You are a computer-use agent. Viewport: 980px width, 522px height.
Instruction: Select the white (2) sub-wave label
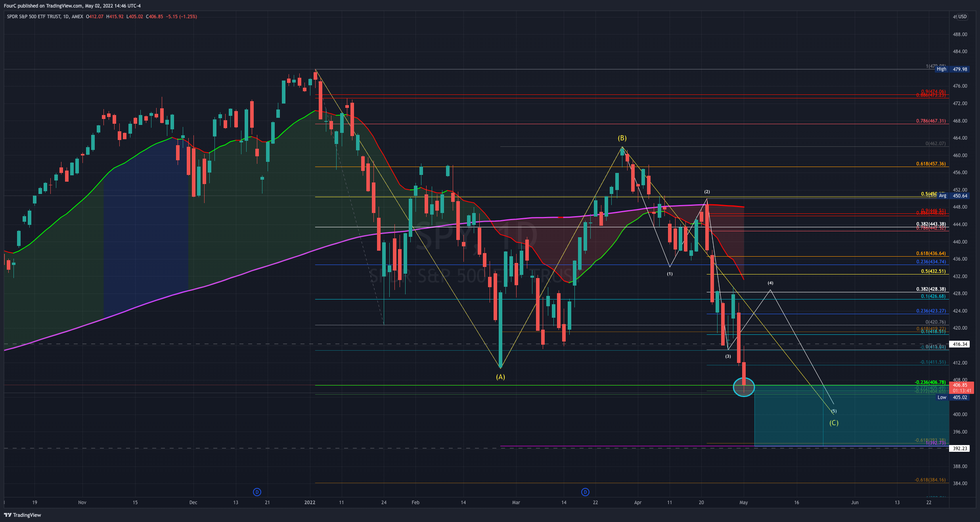(x=707, y=192)
